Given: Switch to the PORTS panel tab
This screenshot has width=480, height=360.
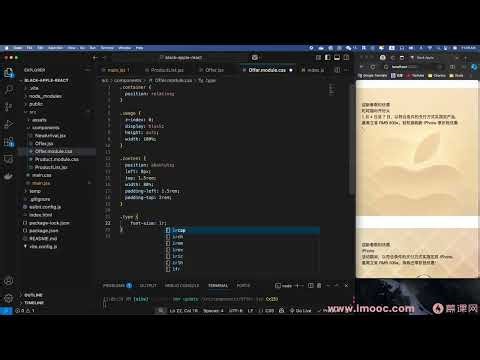Looking at the screenshot, I should pyautogui.click(x=243, y=286).
